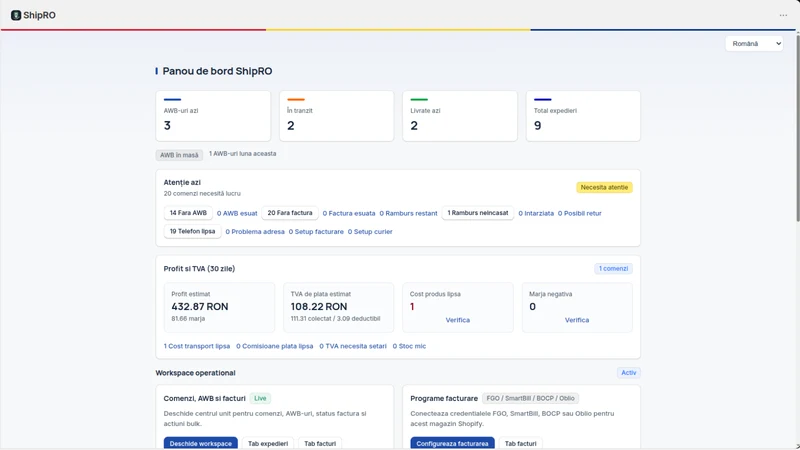Image resolution: width=800 pixels, height=450 pixels.
Task: Click the 108.22 RON TVA value
Action: pyautogui.click(x=319, y=307)
